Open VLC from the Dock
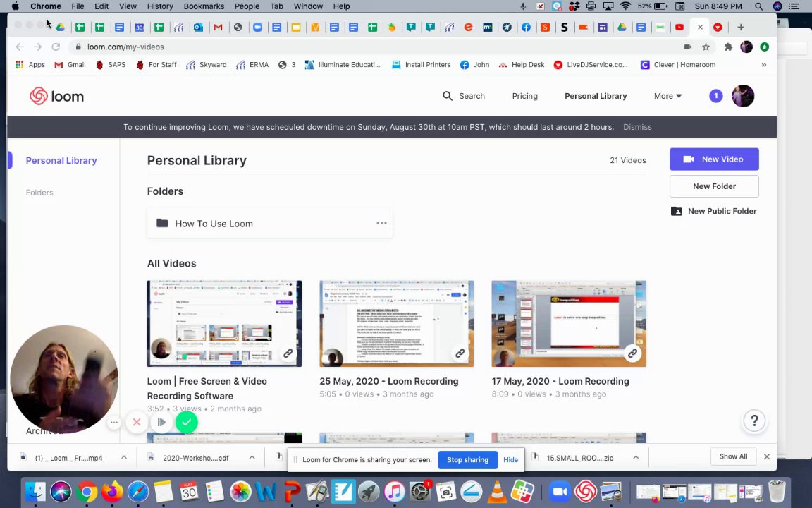The image size is (812, 508). coord(497,491)
